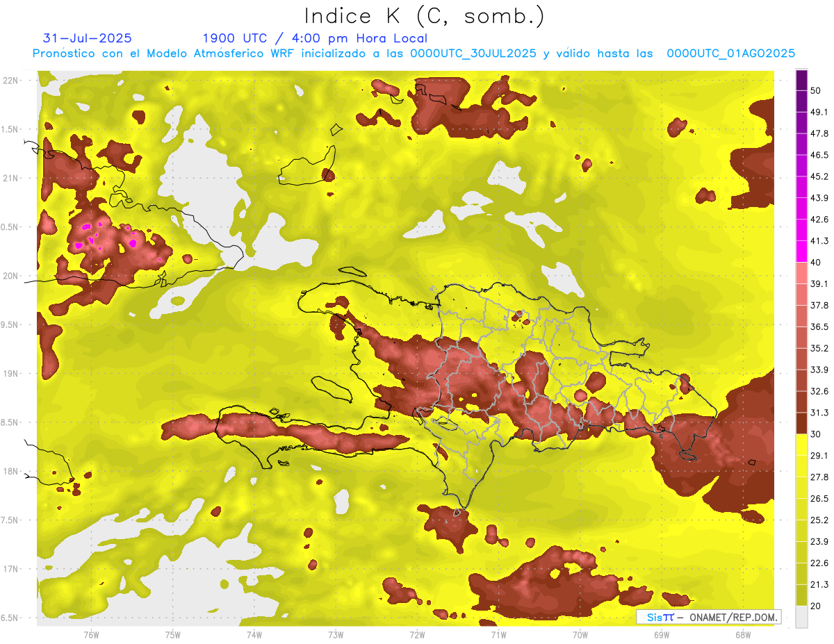Click the color bar value '20'

click(815, 606)
